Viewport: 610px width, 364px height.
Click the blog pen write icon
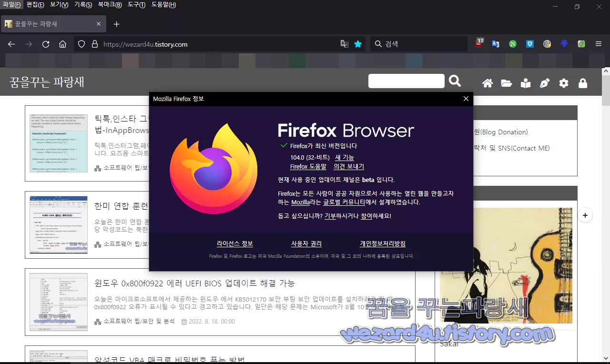click(x=545, y=83)
